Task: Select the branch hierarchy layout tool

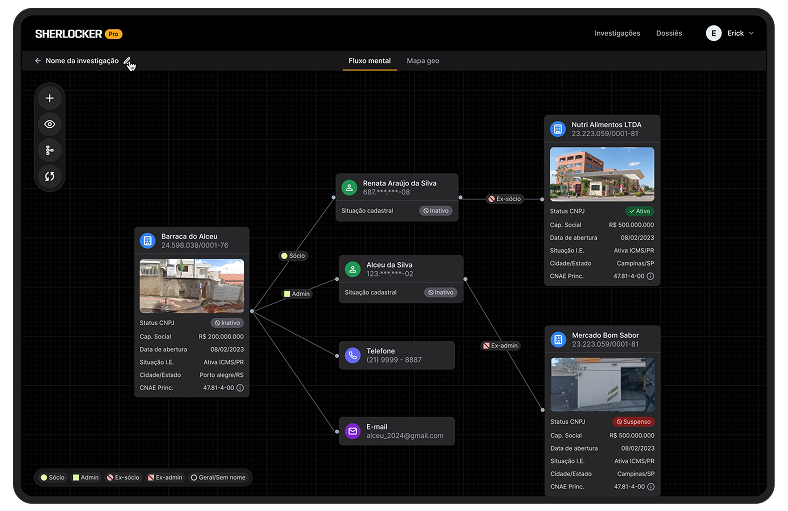Action: point(50,150)
